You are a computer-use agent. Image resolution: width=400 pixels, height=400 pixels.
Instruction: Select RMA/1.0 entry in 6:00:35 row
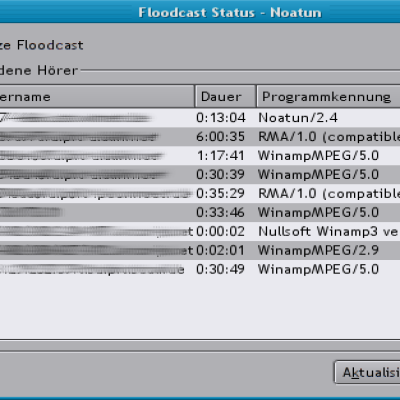329,137
